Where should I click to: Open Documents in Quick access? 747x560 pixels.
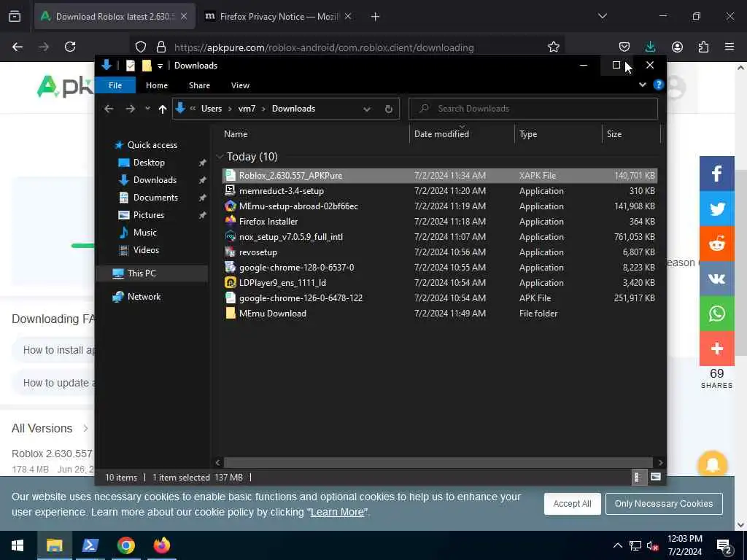155,198
